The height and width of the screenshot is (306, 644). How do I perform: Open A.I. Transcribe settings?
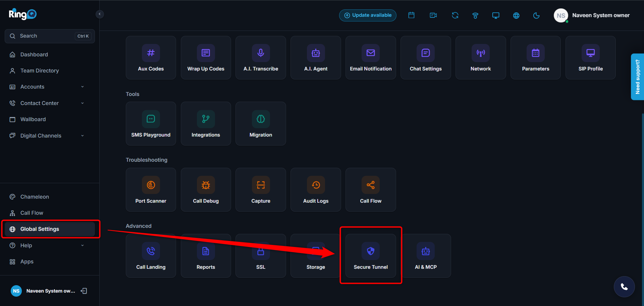(x=261, y=58)
